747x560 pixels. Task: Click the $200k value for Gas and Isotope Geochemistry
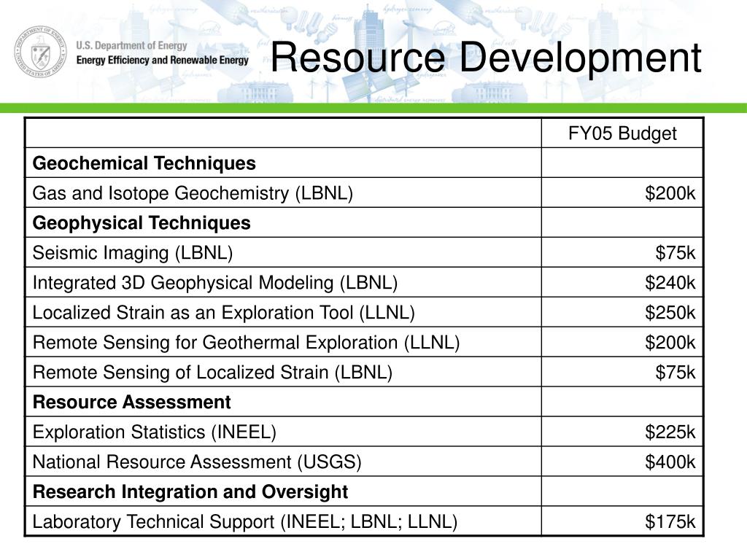(670, 193)
